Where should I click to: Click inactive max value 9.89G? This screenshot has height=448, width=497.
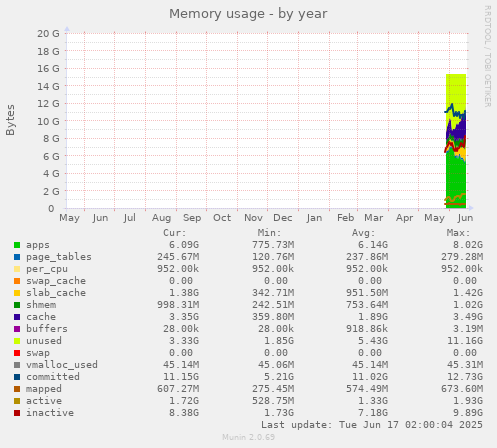point(468,413)
